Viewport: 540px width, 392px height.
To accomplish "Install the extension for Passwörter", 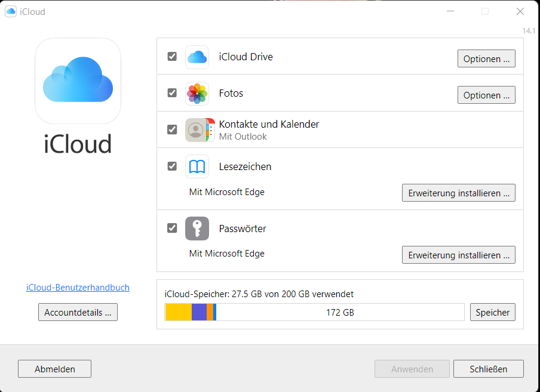I will pos(459,255).
